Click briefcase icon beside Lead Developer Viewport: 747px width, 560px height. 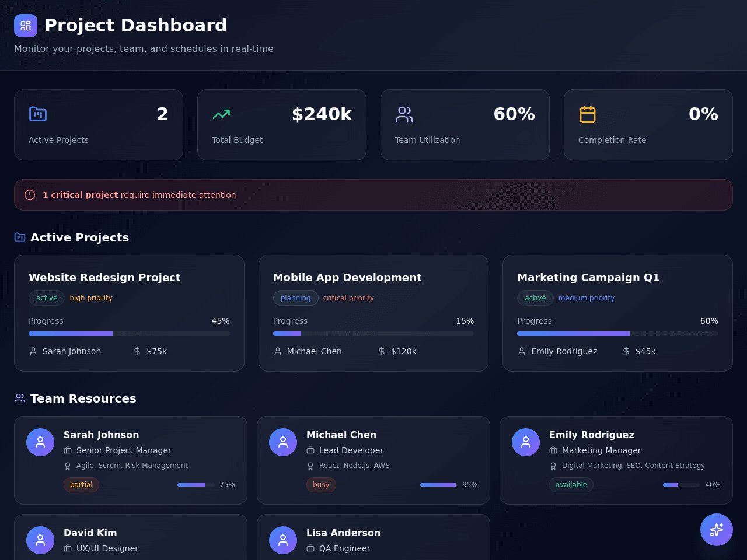coord(310,450)
